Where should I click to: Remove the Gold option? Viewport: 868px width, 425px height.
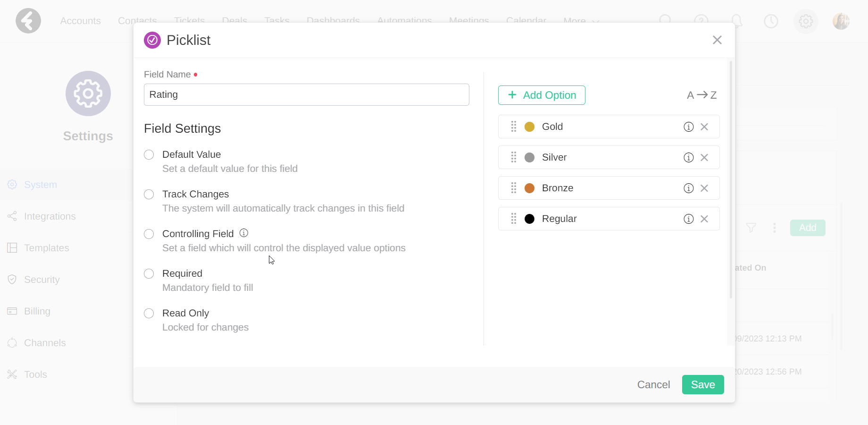tap(704, 127)
